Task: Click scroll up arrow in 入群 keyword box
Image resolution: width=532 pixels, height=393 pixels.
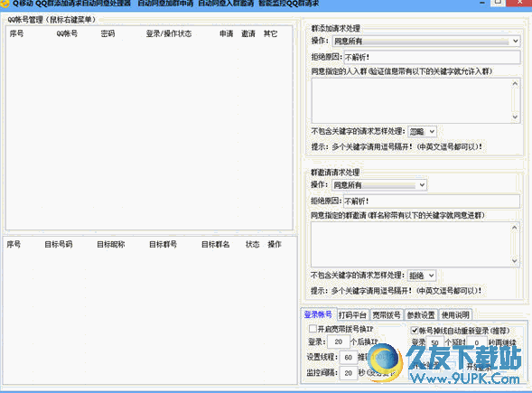Action: [x=515, y=83]
